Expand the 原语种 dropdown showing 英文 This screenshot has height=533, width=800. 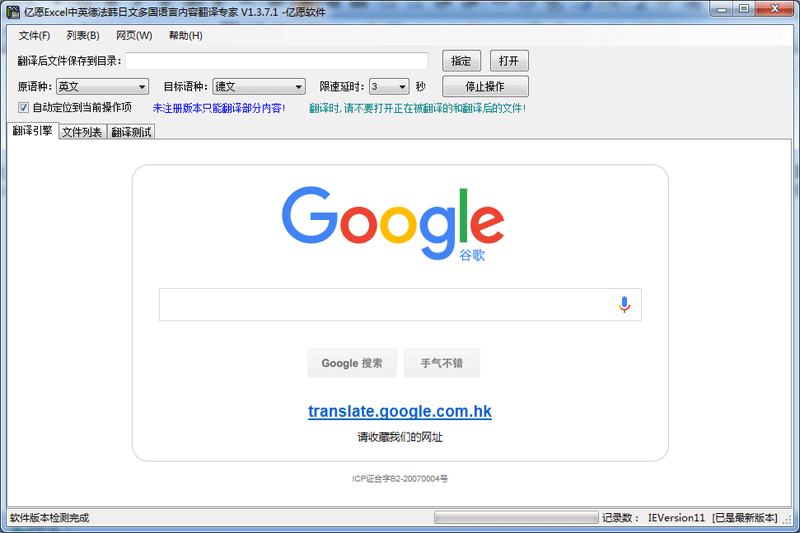coord(102,87)
